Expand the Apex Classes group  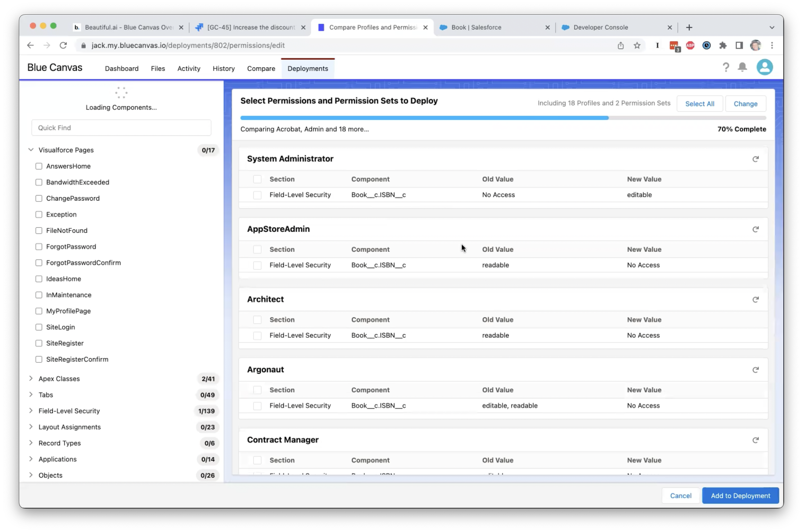[x=31, y=378]
